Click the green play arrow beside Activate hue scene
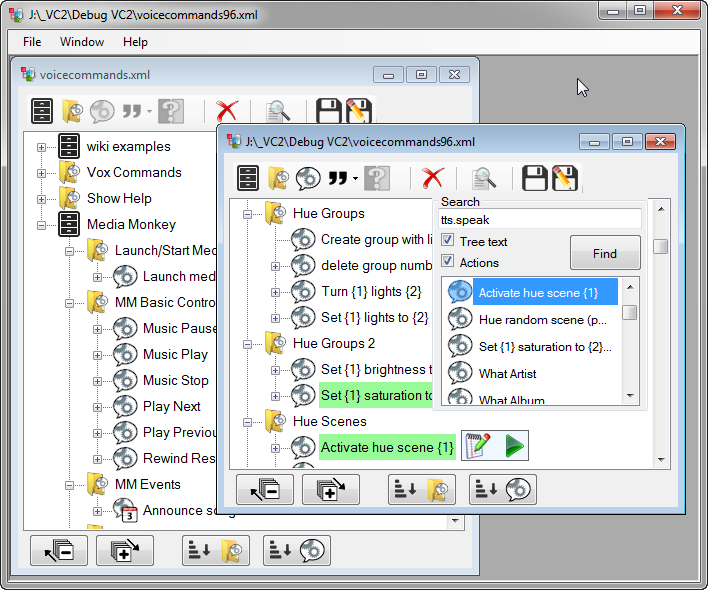 tap(514, 446)
